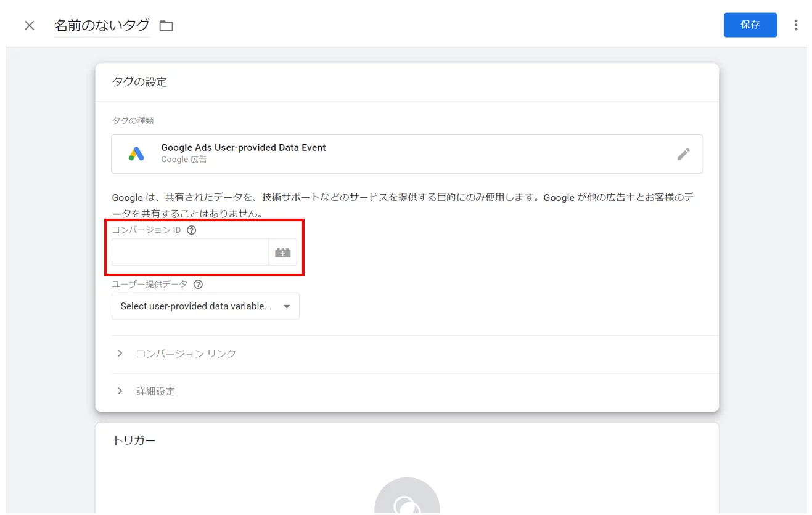Click the タグの設定 panel header
Image resolution: width=812 pixels, height=515 pixels.
[x=141, y=81]
